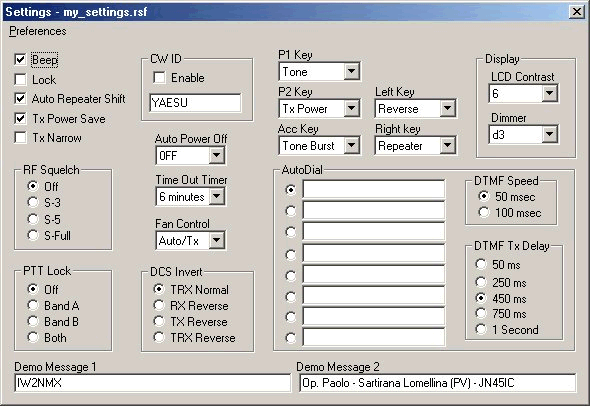Click the Demo Message 1 field
The height and width of the screenshot is (406, 590).
pos(152,383)
